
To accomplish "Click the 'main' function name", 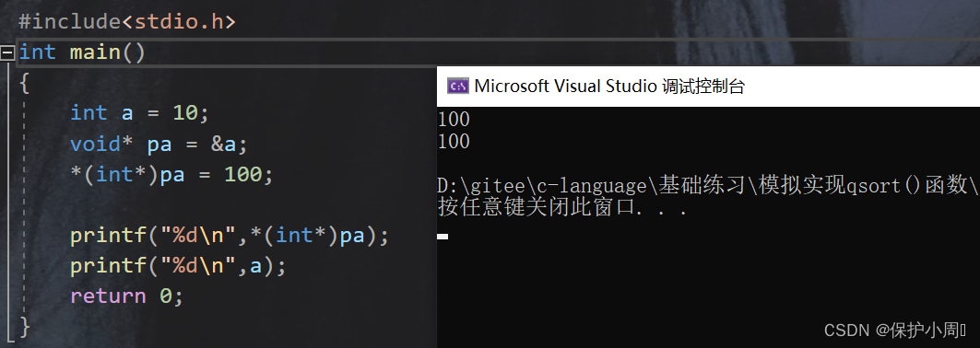I will coord(95,52).
